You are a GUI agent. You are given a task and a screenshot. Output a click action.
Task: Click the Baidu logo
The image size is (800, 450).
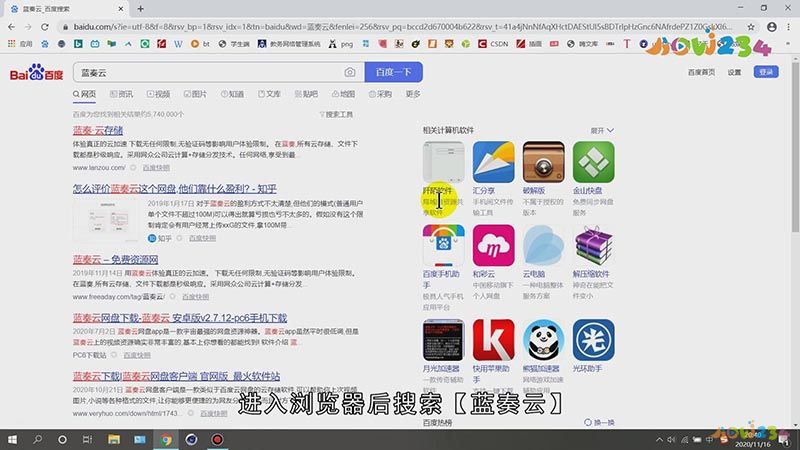(x=36, y=72)
